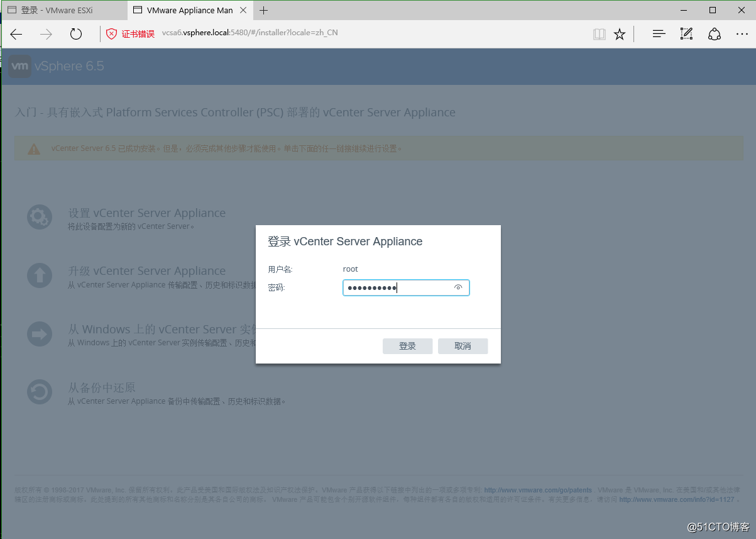Click the warning triangle in the yellow banner
Screen dimensions: 756x539
(x=34, y=149)
